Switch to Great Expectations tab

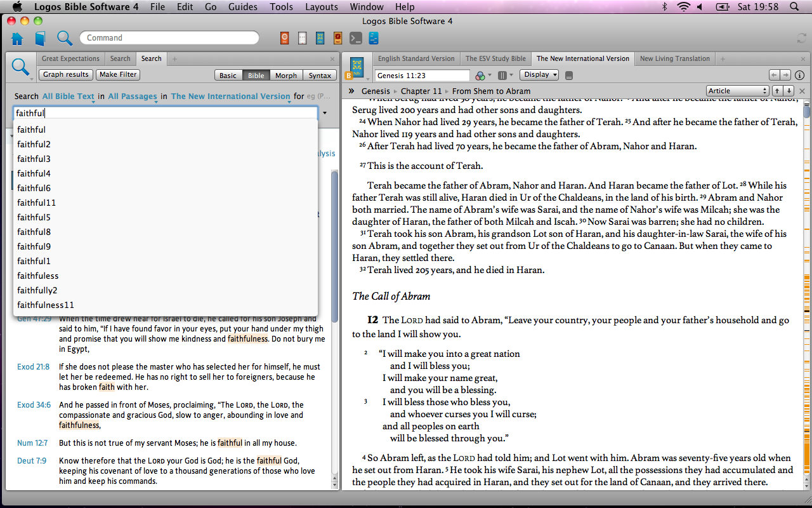[x=70, y=58]
